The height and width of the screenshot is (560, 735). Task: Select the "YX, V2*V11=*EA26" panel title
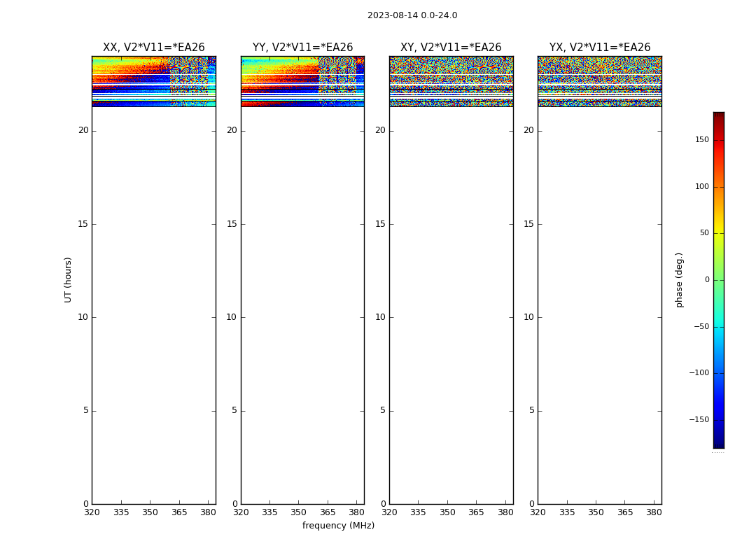(600, 48)
